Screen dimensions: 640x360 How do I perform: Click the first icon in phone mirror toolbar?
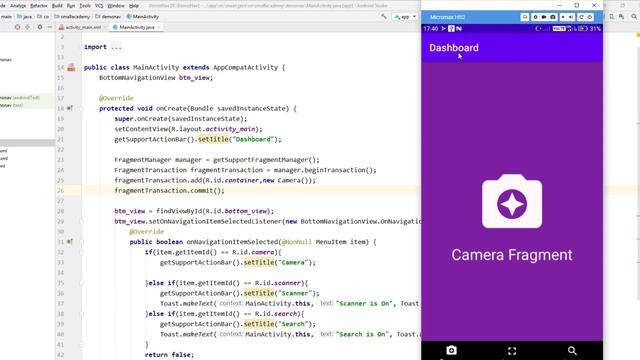point(525,17)
